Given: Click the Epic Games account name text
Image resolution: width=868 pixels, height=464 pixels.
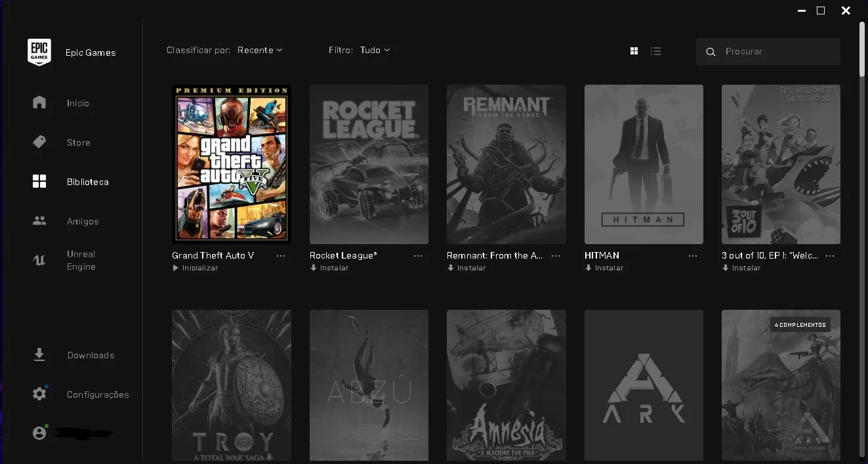Looking at the screenshot, I should [x=91, y=53].
